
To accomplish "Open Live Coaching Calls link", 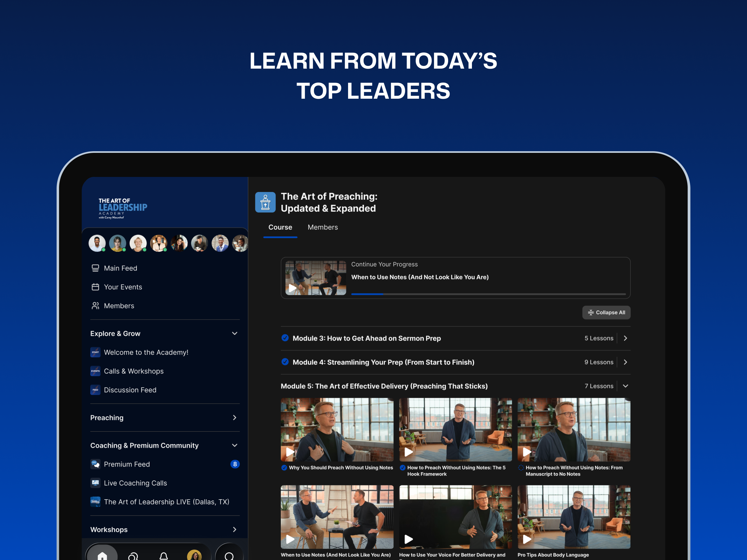I will [135, 483].
